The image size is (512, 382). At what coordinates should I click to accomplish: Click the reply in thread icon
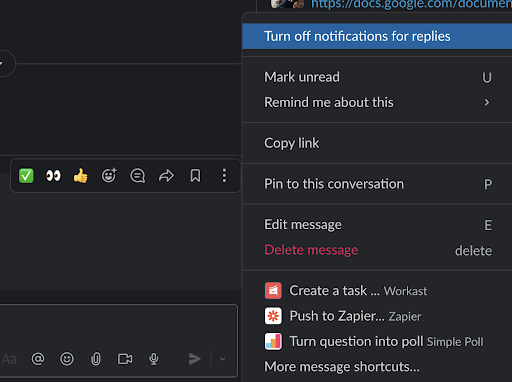(x=138, y=176)
